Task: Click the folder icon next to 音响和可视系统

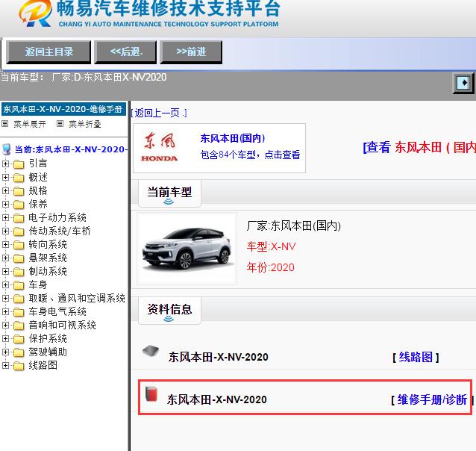Action: coord(19,326)
